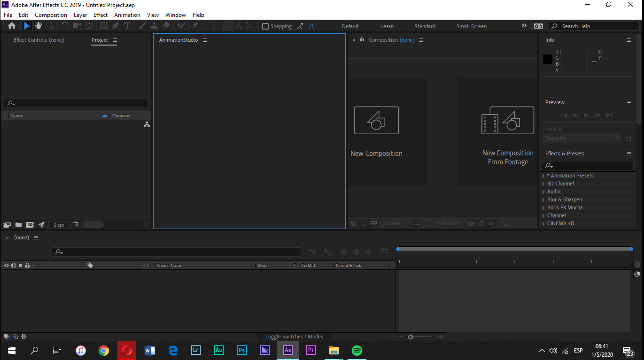
Task: Click the Home icon in toolbar
Action: click(12, 26)
